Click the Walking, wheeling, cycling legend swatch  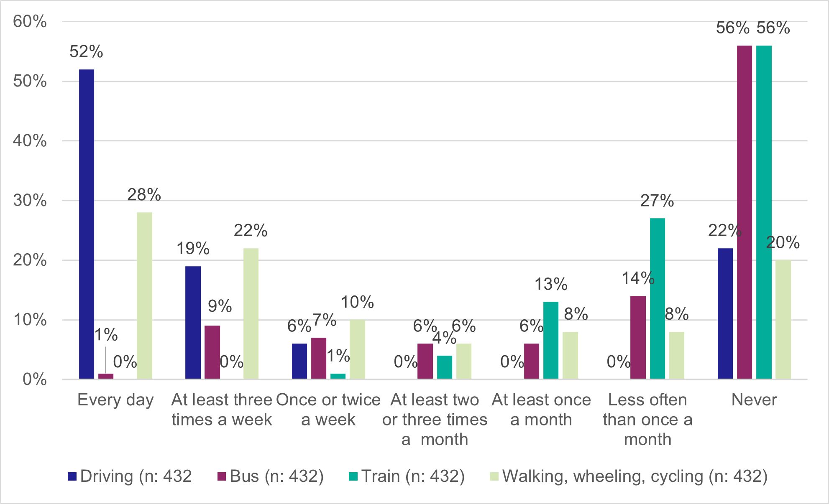click(x=494, y=476)
